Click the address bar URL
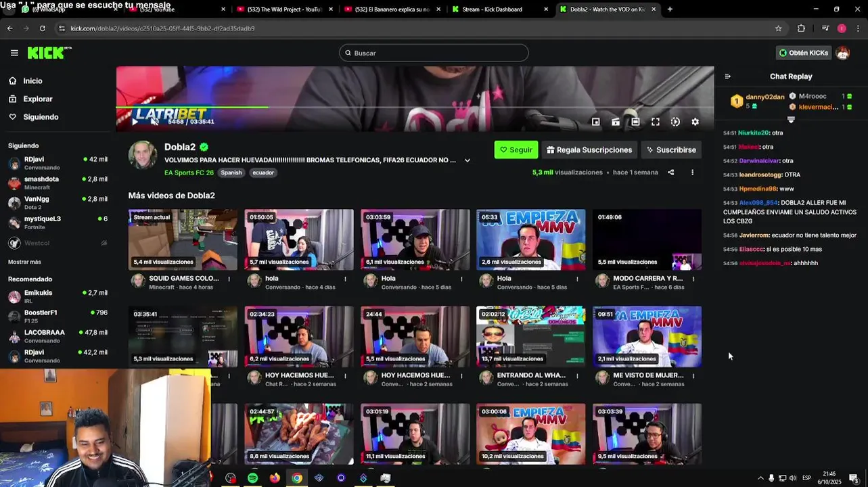The width and height of the screenshot is (868, 487). 162,28
